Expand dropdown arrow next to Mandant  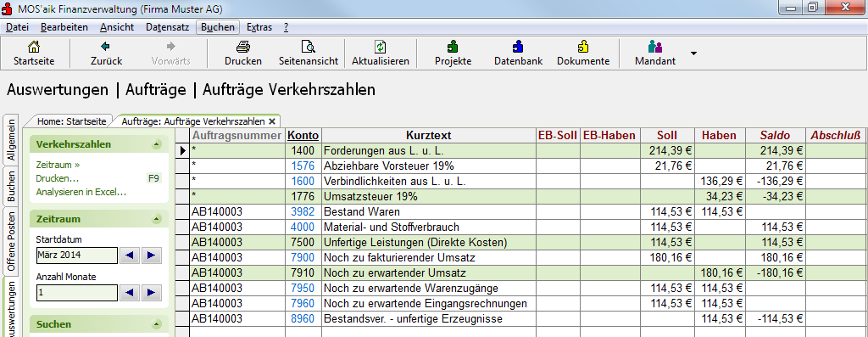693,53
